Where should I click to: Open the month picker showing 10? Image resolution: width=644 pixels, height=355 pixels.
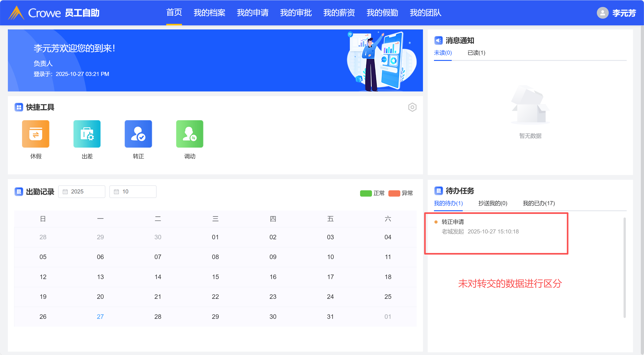pos(133,191)
